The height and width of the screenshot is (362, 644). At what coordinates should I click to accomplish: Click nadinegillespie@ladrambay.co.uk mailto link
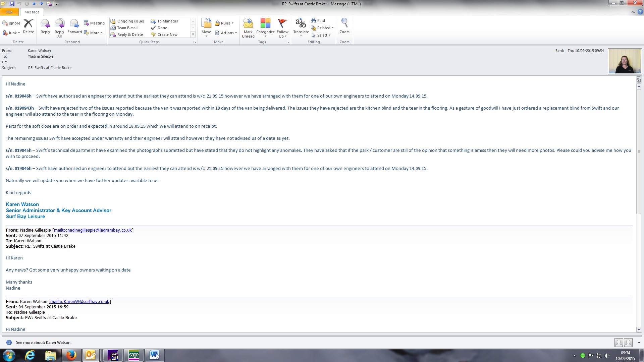pyautogui.click(x=93, y=230)
